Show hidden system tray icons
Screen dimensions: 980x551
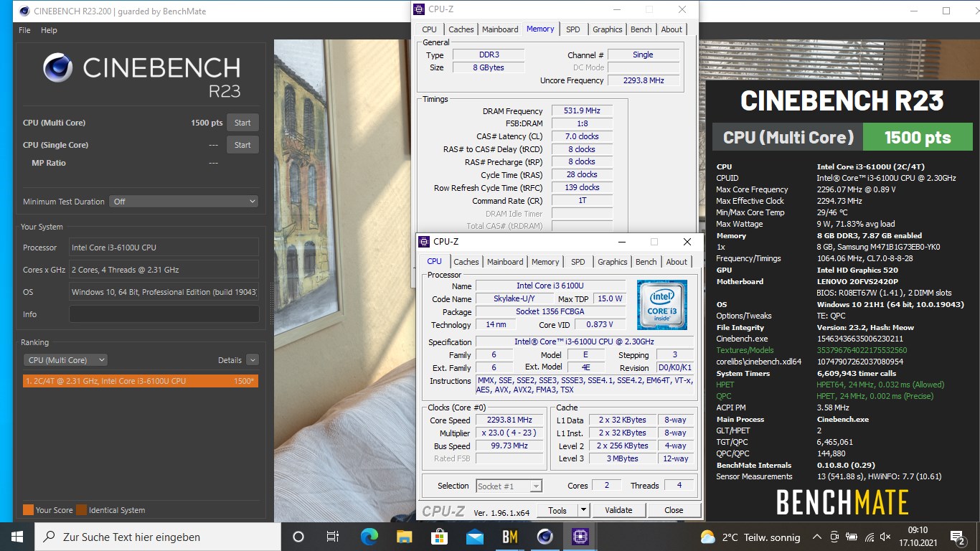click(816, 537)
